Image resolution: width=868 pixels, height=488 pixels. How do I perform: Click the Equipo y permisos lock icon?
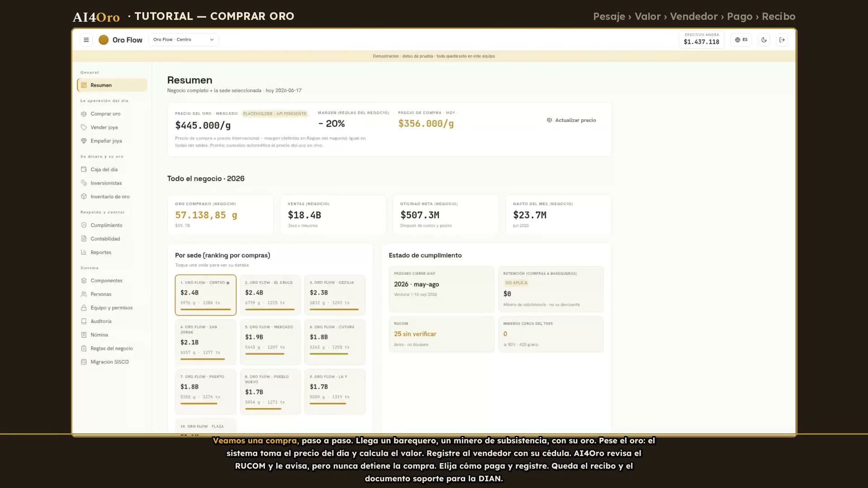pos(84,308)
